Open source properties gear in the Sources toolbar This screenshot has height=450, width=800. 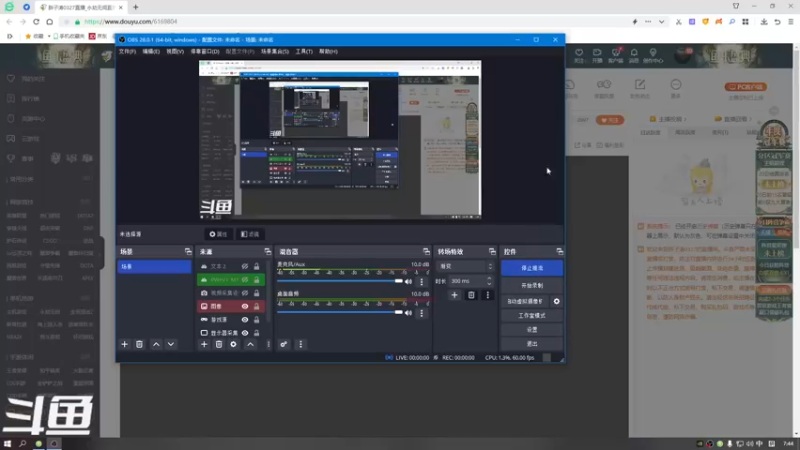tap(233, 344)
